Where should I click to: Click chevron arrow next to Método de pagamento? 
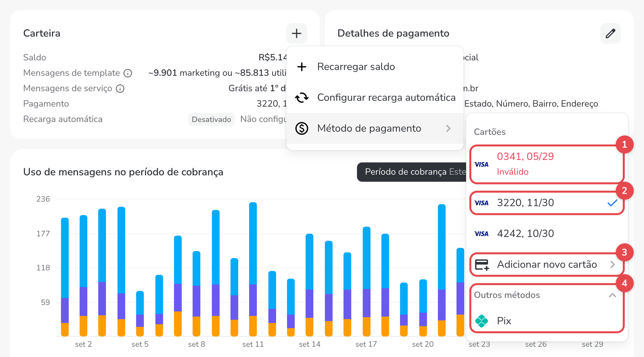tap(448, 128)
